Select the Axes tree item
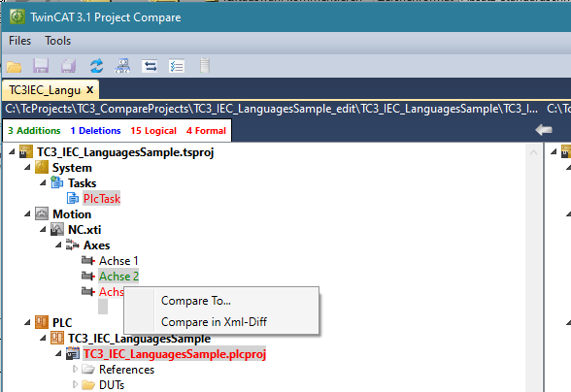Image resolution: width=571 pixels, height=392 pixels. (x=96, y=245)
